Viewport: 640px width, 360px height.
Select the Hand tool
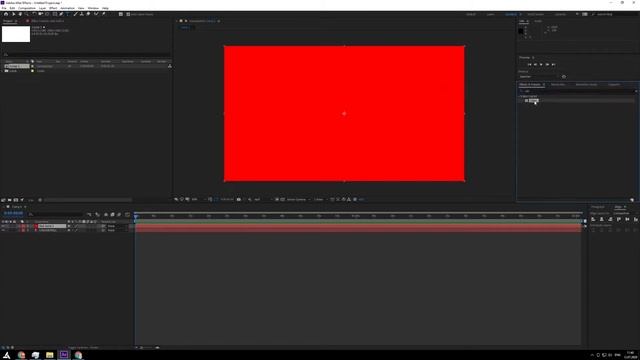click(x=20, y=14)
